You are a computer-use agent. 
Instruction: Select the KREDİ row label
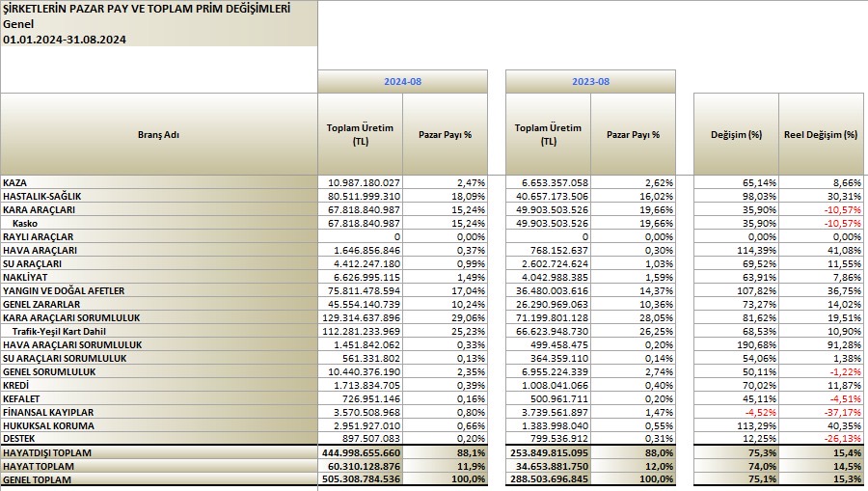[x=16, y=385]
